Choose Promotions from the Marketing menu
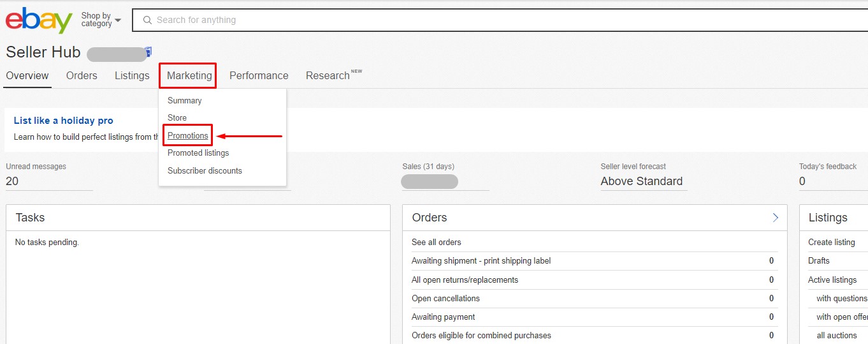The height and width of the screenshot is (344, 868). click(x=187, y=135)
